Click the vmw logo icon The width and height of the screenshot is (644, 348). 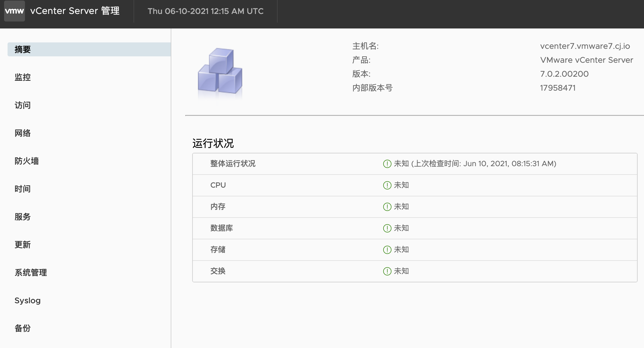[x=14, y=11]
